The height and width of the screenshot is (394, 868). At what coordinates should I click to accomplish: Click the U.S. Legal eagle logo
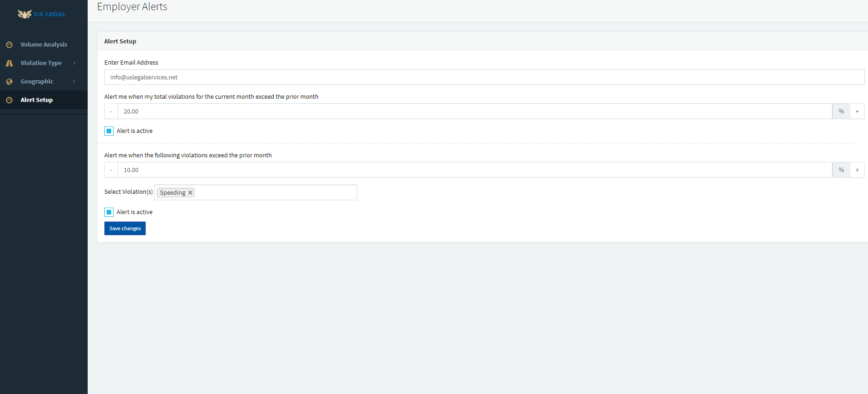pos(42,14)
